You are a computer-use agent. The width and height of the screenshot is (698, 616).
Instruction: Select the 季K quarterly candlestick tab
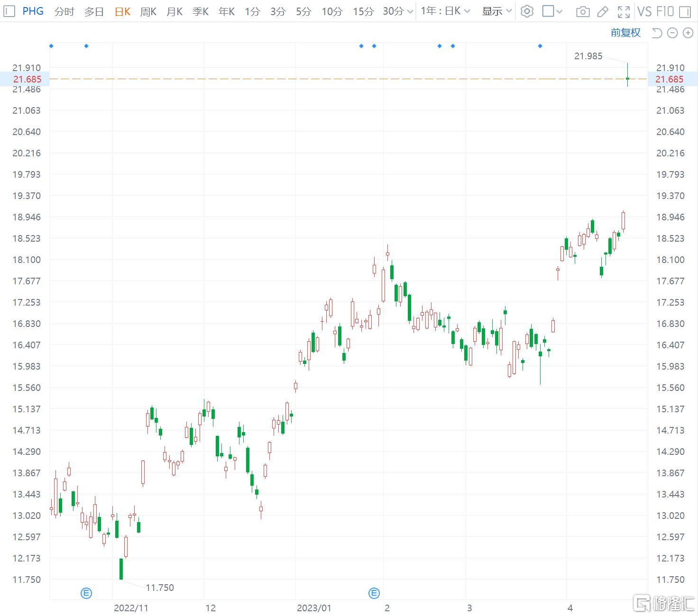click(201, 11)
